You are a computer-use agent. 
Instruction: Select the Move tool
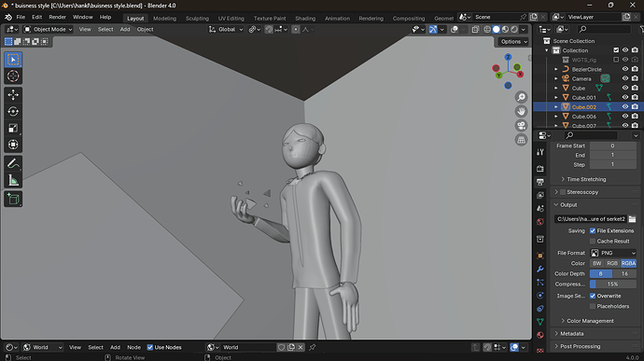click(13, 95)
